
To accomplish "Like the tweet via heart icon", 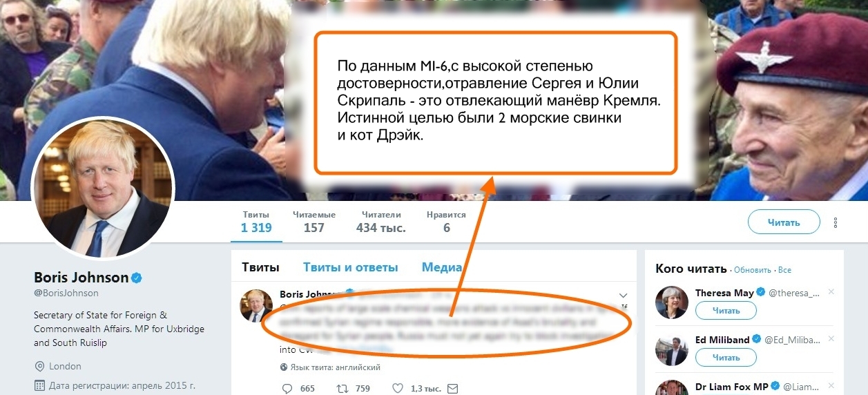I will 398,389.
